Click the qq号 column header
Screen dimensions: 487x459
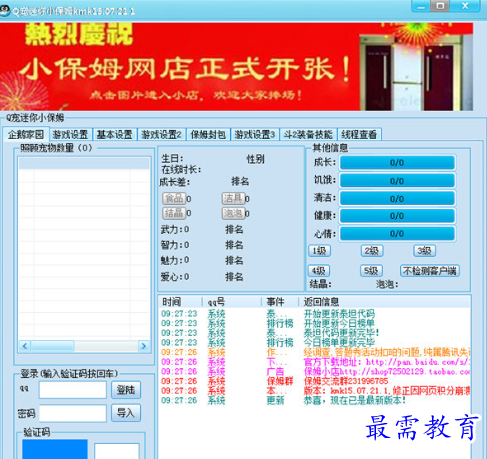point(232,302)
